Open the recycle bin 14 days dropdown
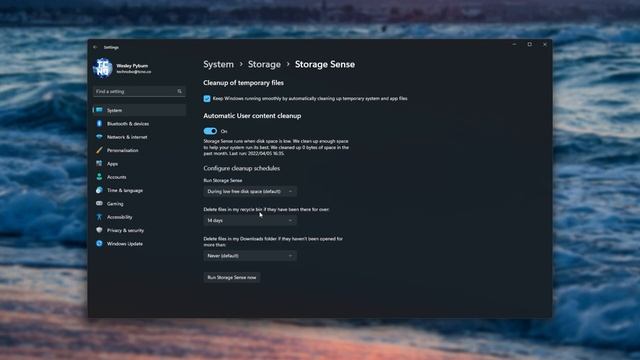The width and height of the screenshot is (640, 360). tap(250, 220)
